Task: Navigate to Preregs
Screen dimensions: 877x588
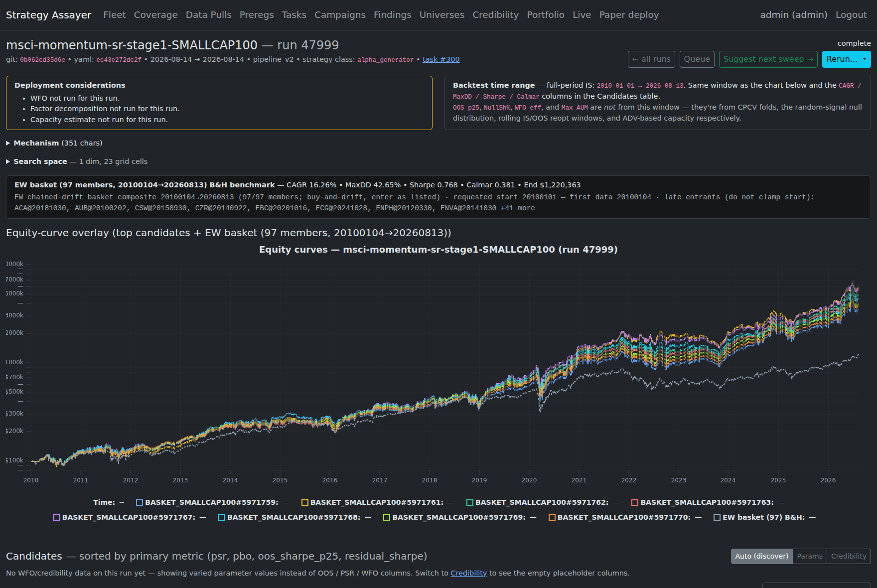Action: (257, 15)
